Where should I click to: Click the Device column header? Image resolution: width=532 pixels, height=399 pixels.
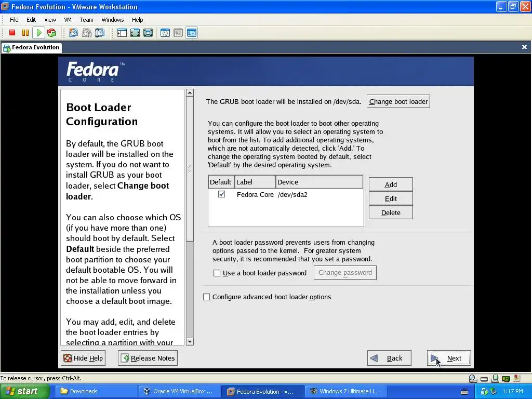(320, 182)
